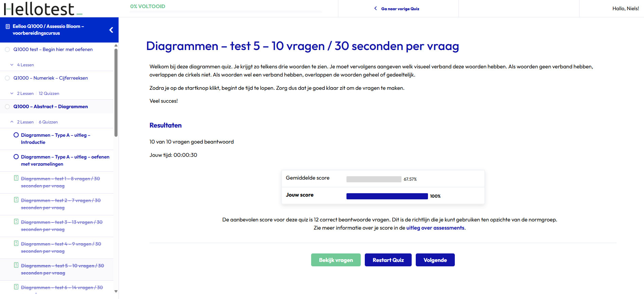Open the 'uitleg over assessments' link
Image resolution: width=644 pixels, height=299 pixels.
435,228
